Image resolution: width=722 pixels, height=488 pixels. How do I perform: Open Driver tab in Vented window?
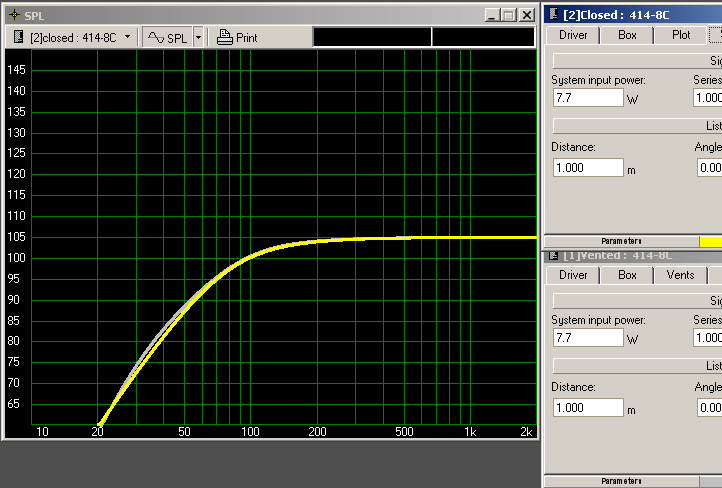point(572,275)
